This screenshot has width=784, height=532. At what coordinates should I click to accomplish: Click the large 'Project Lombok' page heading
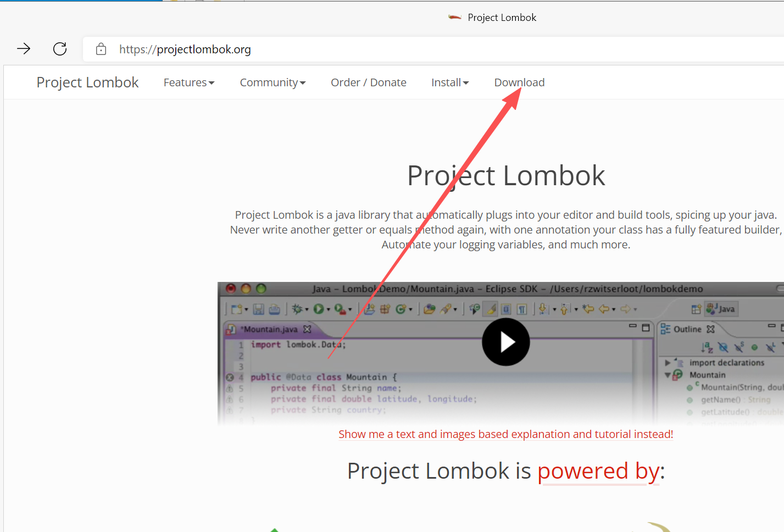[x=505, y=176]
